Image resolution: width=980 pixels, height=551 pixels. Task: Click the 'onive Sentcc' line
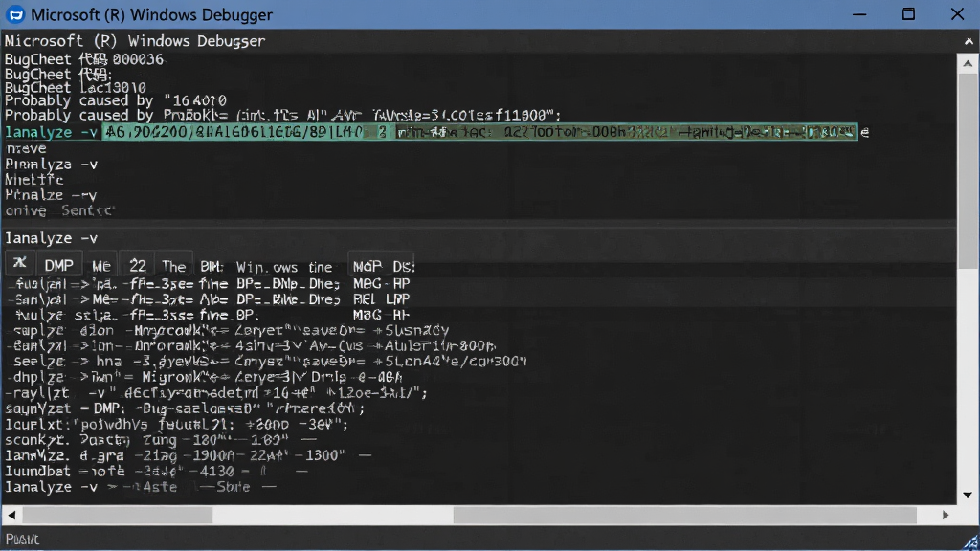click(59, 210)
